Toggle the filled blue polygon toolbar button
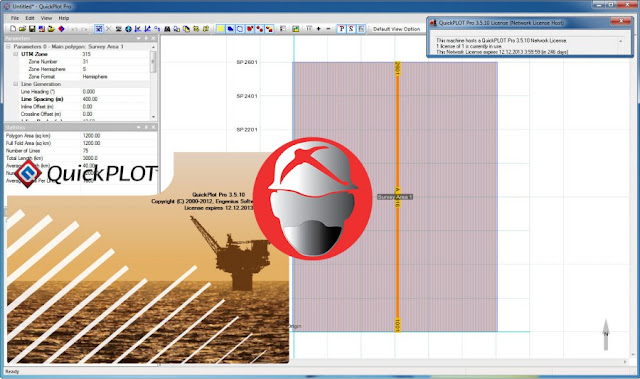640x379 pixels. pyautogui.click(x=230, y=29)
